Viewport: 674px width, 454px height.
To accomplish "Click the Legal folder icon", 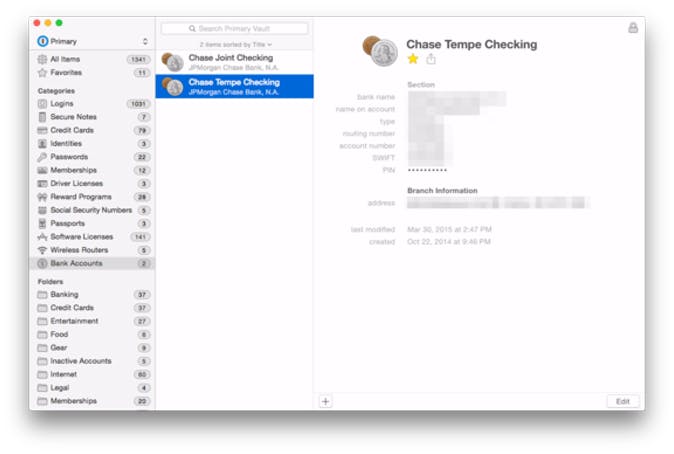I will [42, 388].
